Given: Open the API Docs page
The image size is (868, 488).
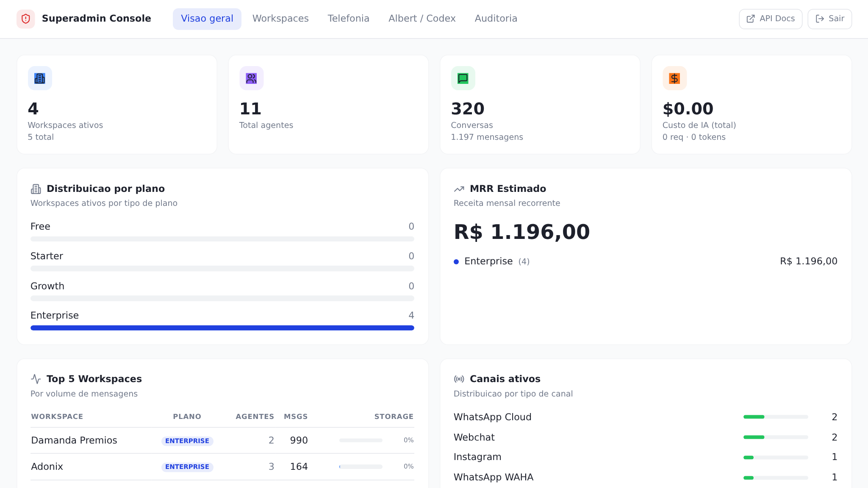Looking at the screenshot, I should click(x=770, y=19).
